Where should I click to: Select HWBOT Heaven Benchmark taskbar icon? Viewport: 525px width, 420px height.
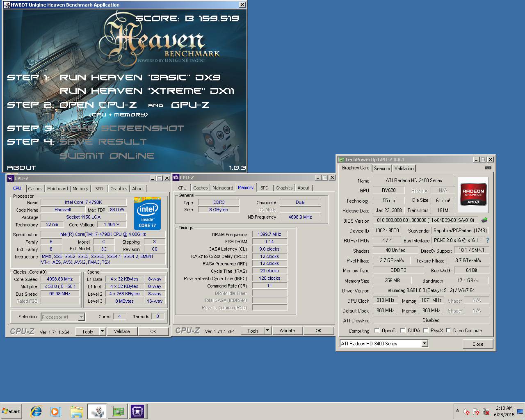(x=97, y=411)
